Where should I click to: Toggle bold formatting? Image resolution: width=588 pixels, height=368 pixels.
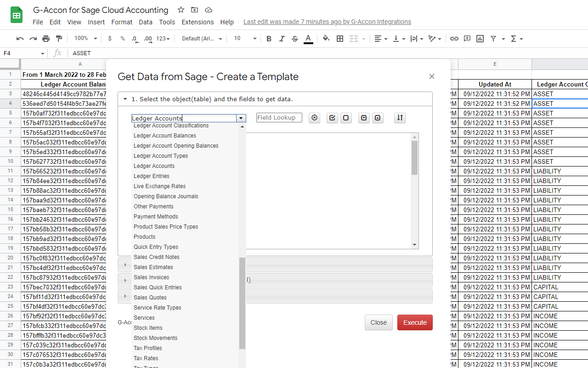269,39
